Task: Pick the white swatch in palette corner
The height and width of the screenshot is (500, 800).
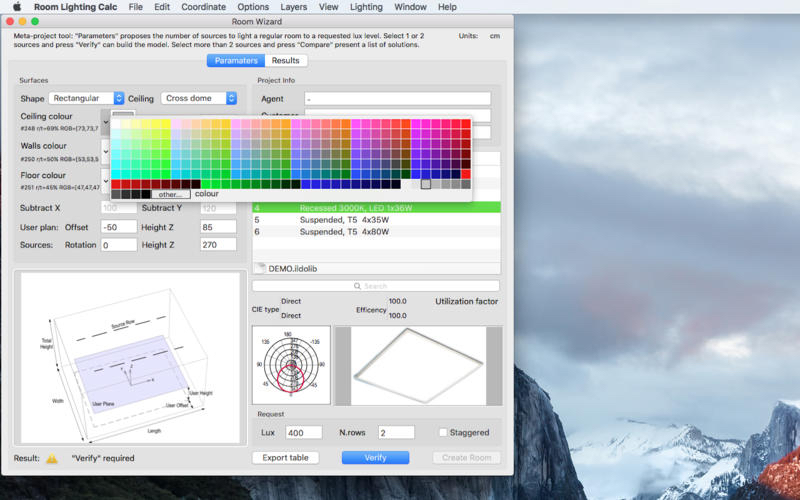Action: coord(116,124)
